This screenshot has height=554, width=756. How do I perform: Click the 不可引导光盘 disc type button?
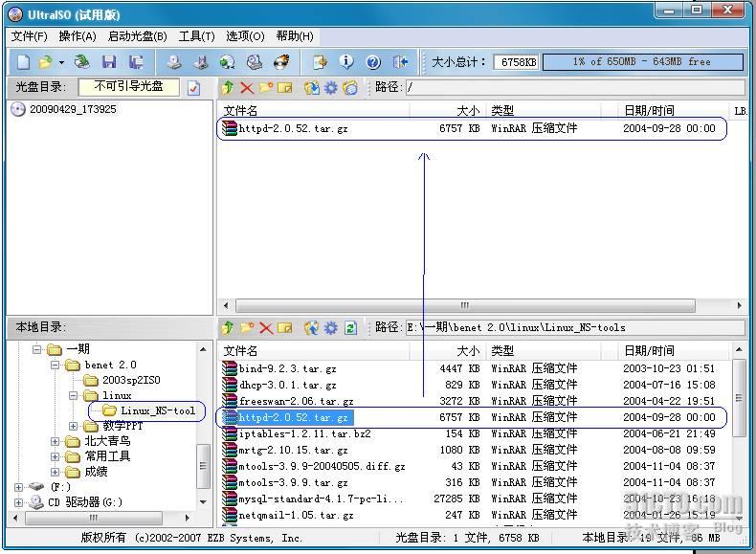128,87
